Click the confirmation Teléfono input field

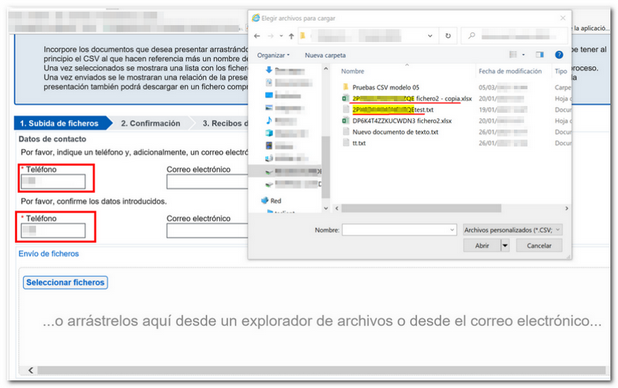click(x=53, y=231)
